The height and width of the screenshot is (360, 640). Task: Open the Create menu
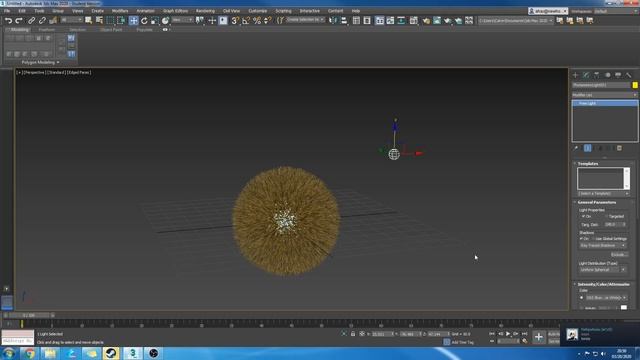point(97,11)
